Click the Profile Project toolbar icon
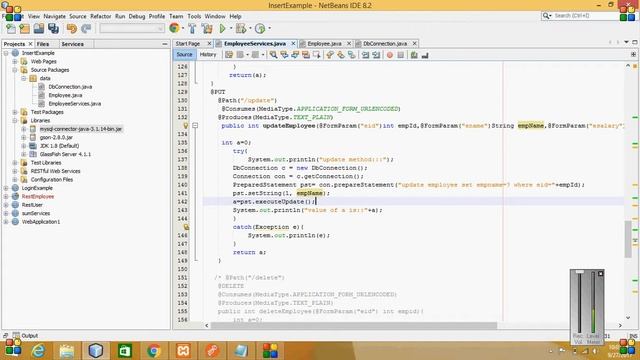Viewport: 640px width, 360px height. (260, 29)
